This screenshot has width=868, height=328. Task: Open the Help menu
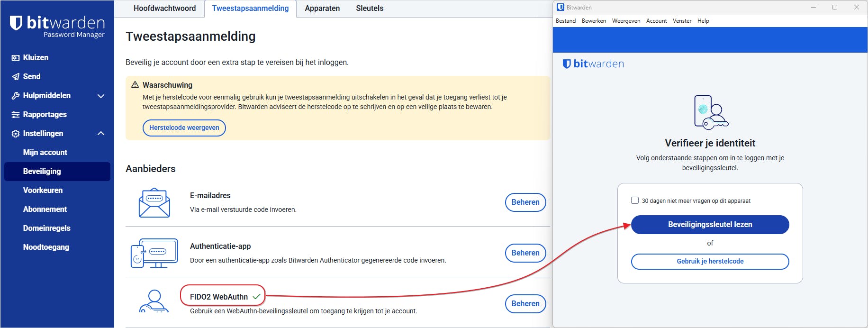click(703, 21)
